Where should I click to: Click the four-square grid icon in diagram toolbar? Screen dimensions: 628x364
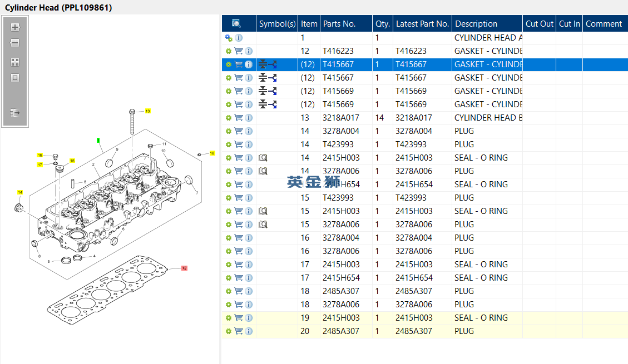tap(15, 62)
